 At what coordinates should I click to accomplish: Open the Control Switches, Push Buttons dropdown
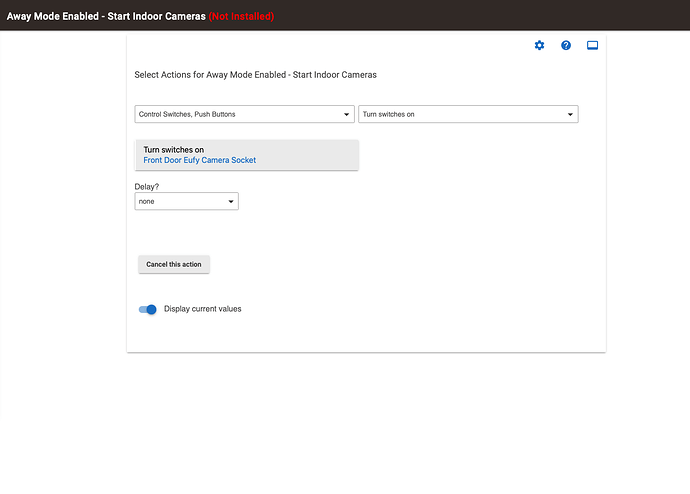click(x=244, y=114)
